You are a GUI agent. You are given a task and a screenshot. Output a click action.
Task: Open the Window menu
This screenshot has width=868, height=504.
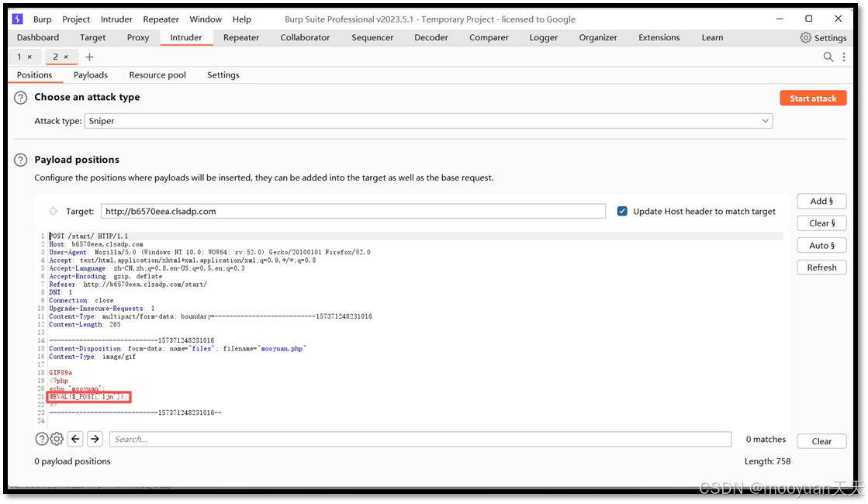point(206,19)
